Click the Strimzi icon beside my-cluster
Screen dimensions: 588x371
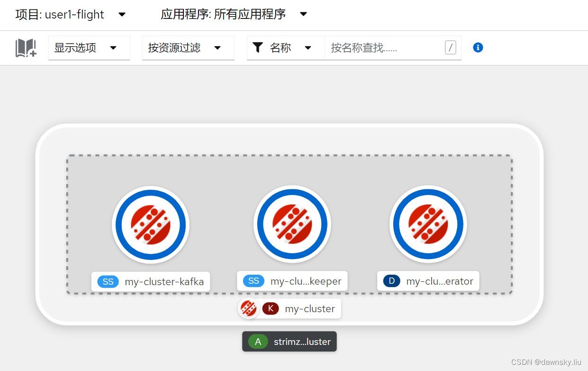pos(248,308)
